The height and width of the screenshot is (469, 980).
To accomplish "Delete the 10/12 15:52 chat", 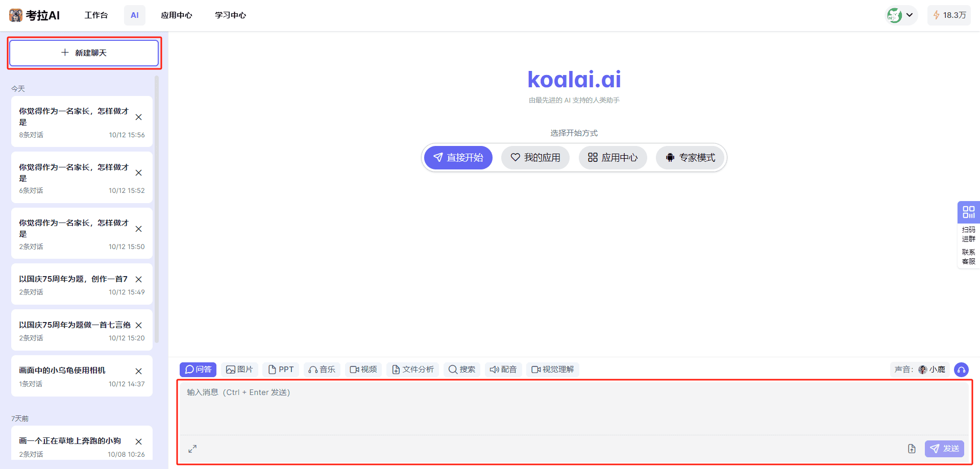I will click(x=138, y=173).
